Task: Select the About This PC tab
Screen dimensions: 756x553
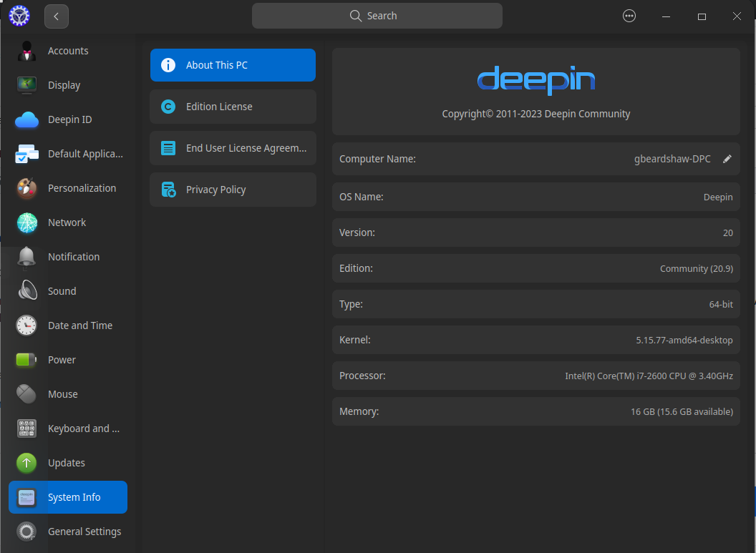Action: coord(233,65)
